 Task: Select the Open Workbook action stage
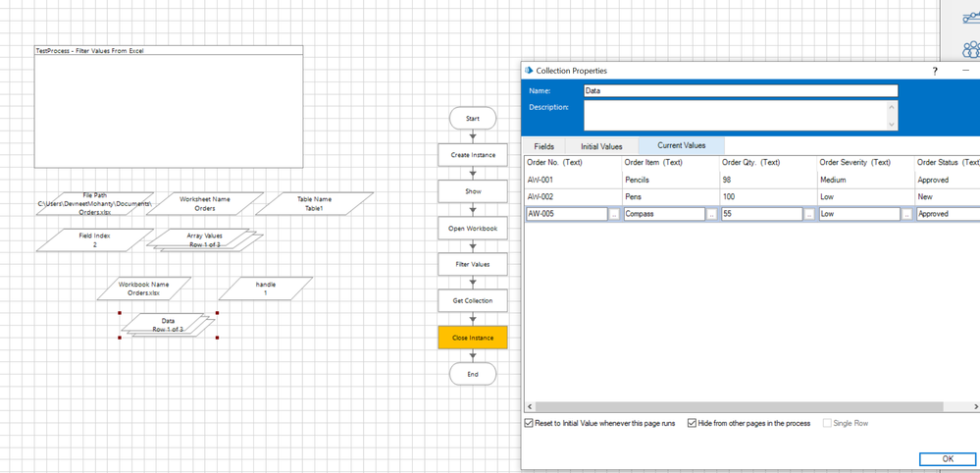click(472, 229)
